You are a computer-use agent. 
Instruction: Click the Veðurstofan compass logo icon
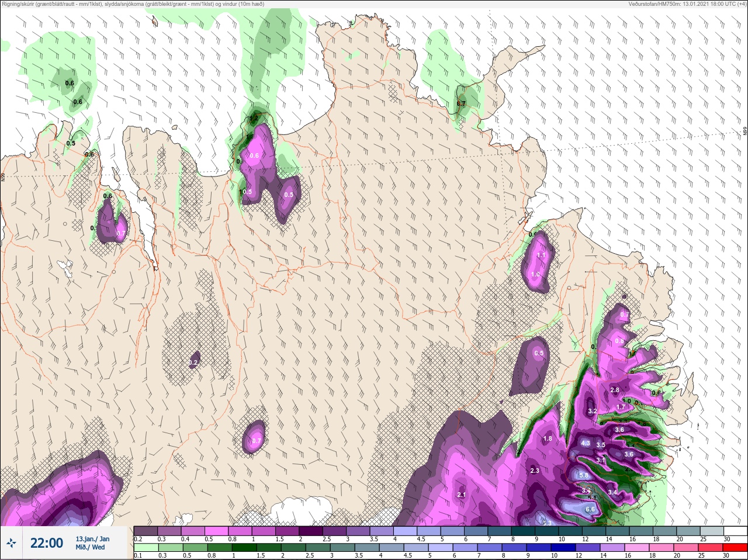click(x=12, y=543)
